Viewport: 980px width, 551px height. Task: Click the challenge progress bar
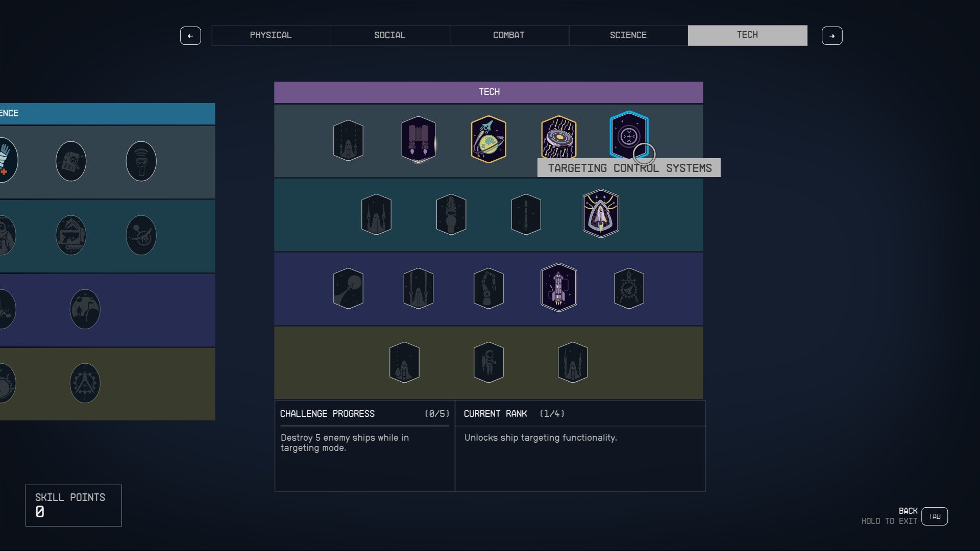tap(364, 425)
